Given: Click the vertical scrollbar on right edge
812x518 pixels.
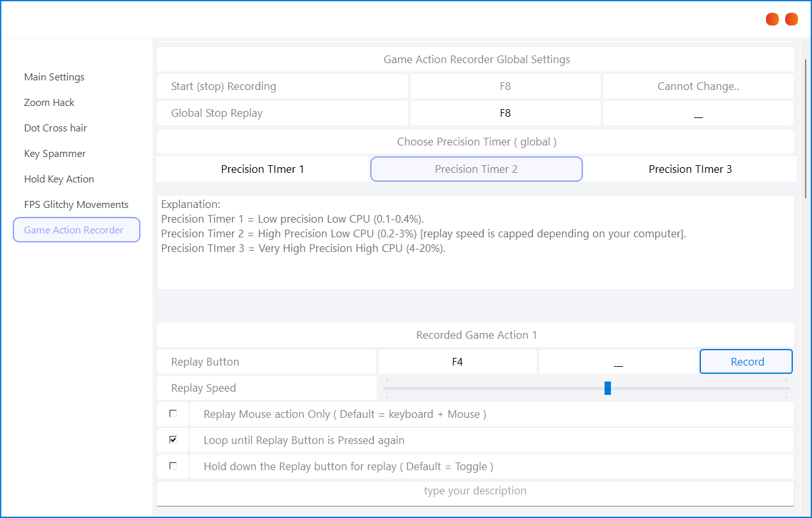Looking at the screenshot, I should [804, 128].
